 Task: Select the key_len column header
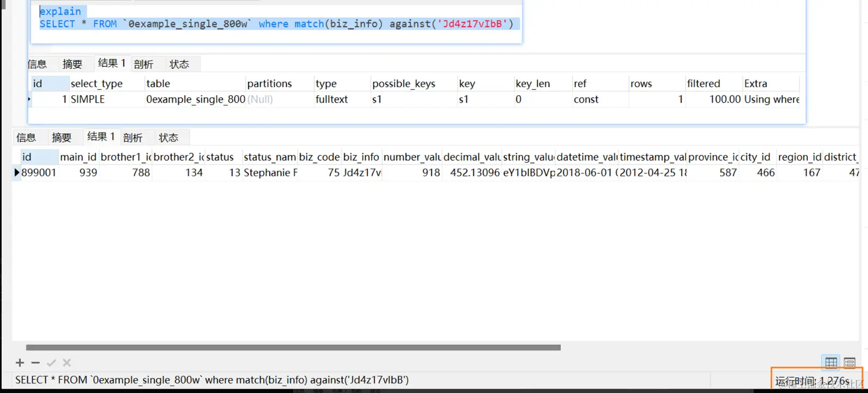542,84
